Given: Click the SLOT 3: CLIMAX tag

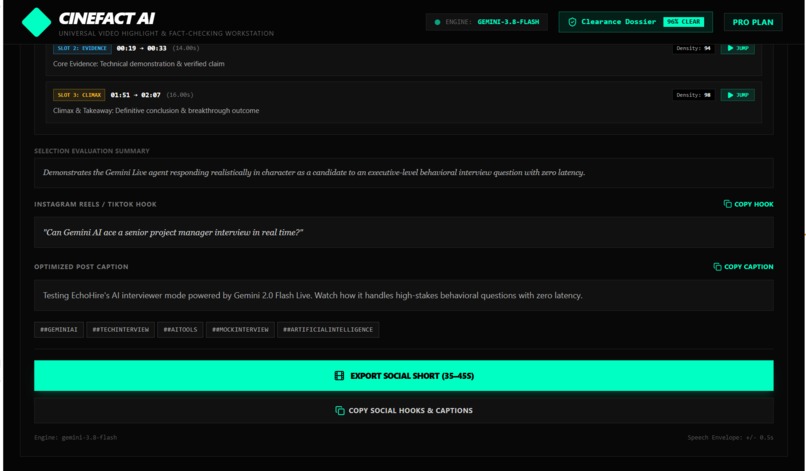Looking at the screenshot, I should [x=79, y=95].
